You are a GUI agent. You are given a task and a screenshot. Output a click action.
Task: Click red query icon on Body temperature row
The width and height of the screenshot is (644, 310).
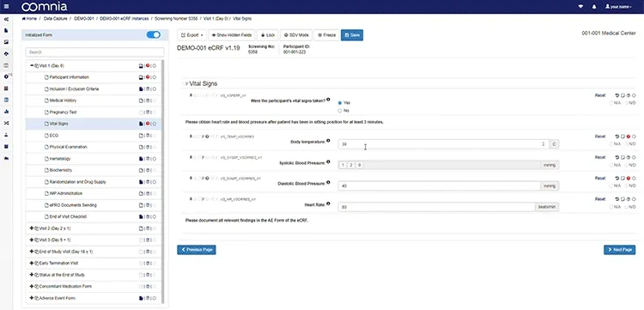(x=629, y=137)
